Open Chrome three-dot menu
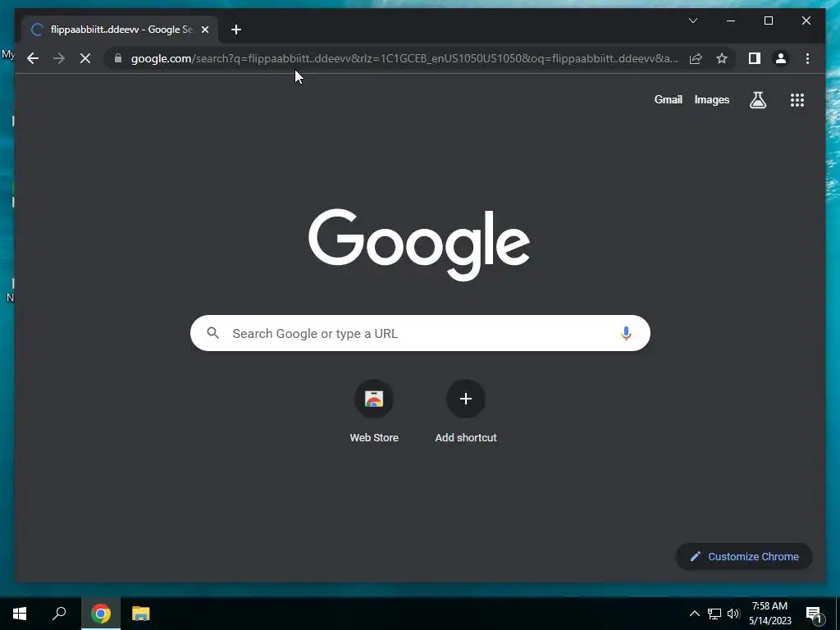This screenshot has width=840, height=630. point(807,58)
